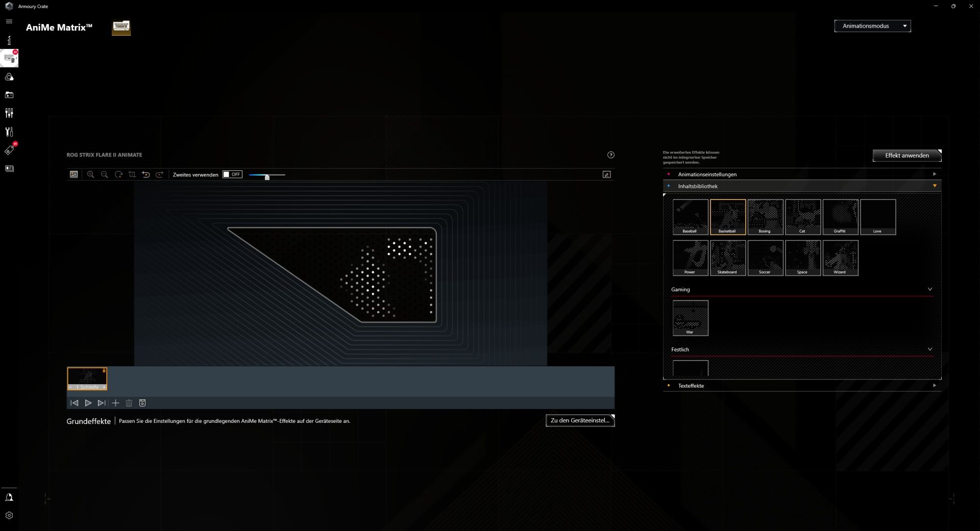This screenshot has width=980, height=531.
Task: Open the notifications bell icon
Action: [x=9, y=497]
